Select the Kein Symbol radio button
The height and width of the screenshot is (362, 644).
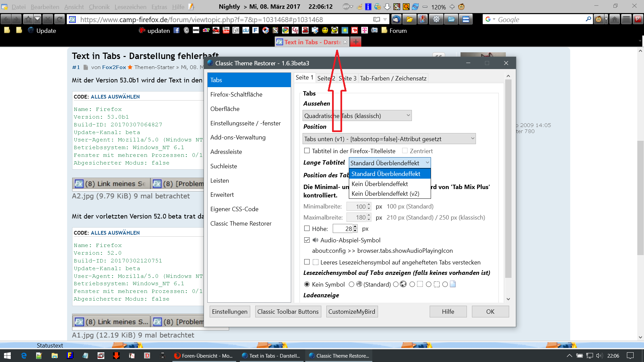coord(307,285)
